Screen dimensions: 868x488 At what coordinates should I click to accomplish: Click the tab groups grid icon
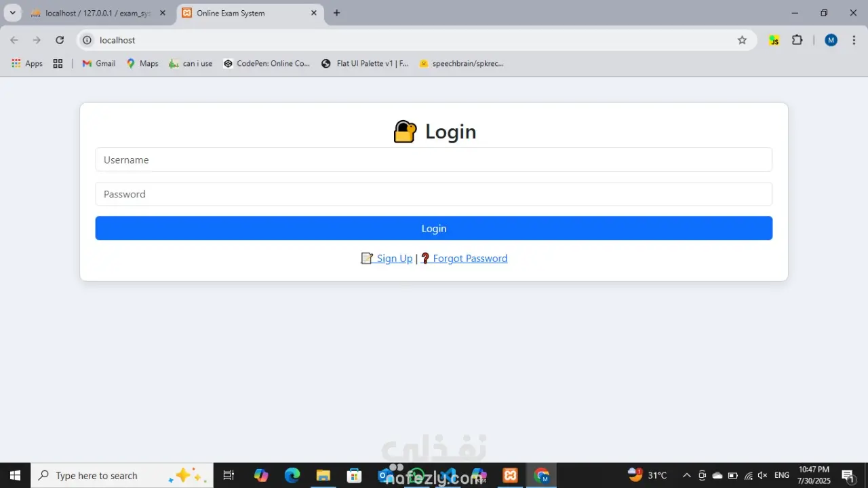58,63
